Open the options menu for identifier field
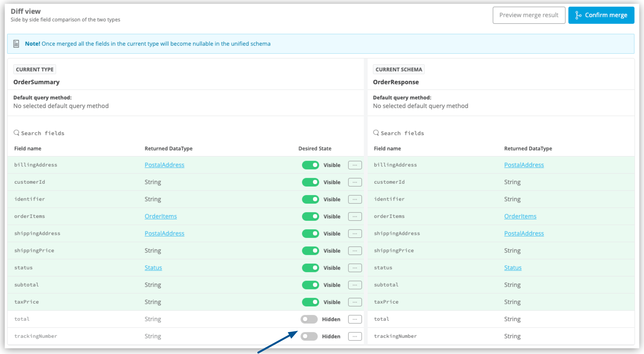The height and width of the screenshot is (354, 644). coord(355,199)
